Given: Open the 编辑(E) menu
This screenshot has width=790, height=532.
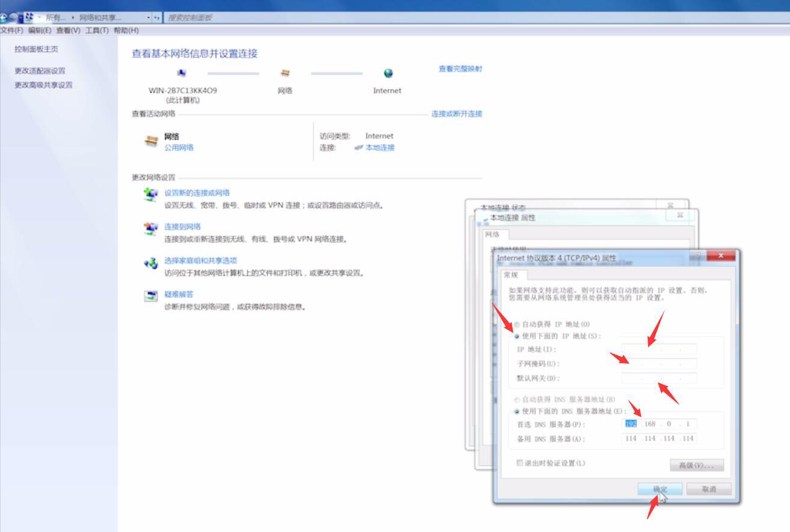Looking at the screenshot, I should (x=40, y=31).
